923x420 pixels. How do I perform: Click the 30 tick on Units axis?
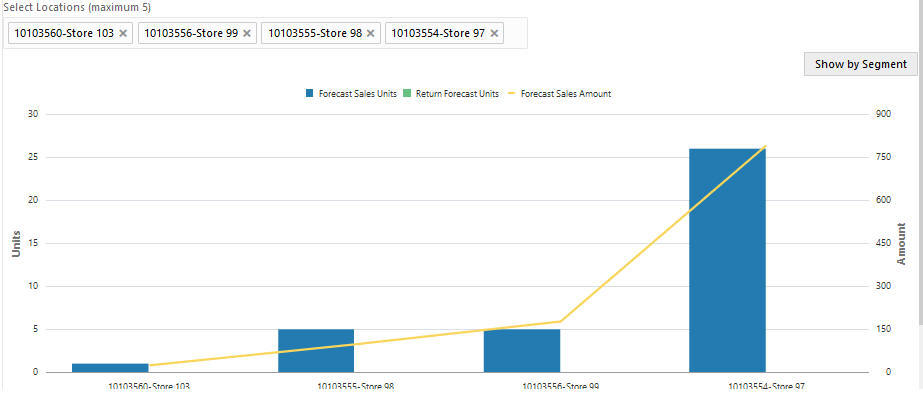click(x=33, y=114)
